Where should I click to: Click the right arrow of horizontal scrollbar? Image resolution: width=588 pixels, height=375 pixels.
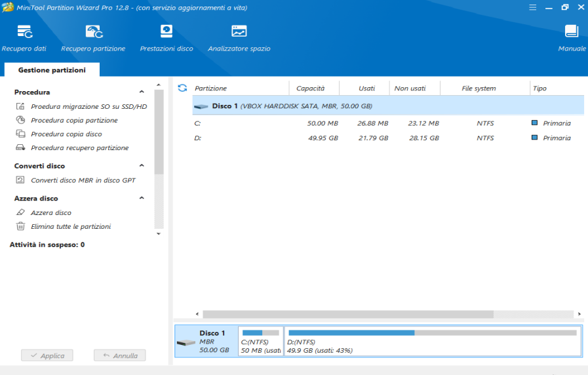point(579,314)
